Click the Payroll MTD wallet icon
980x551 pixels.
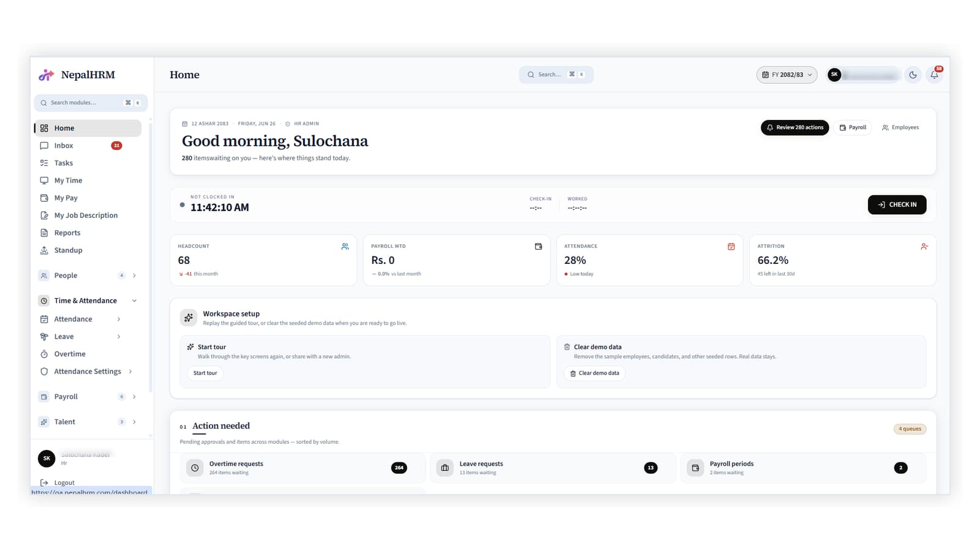pyautogui.click(x=538, y=246)
